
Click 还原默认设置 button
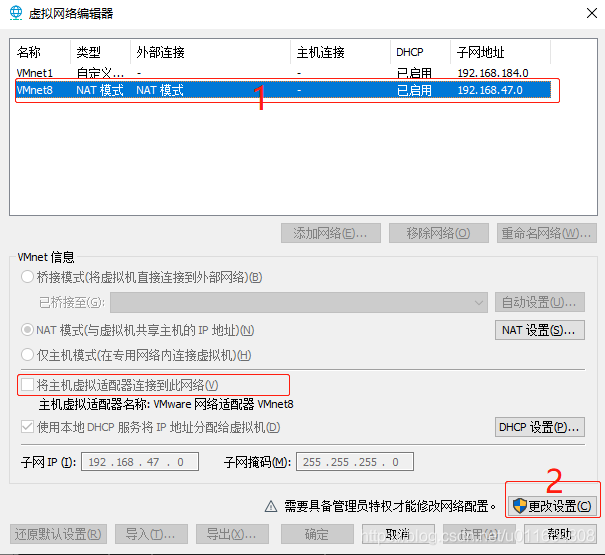click(58, 534)
